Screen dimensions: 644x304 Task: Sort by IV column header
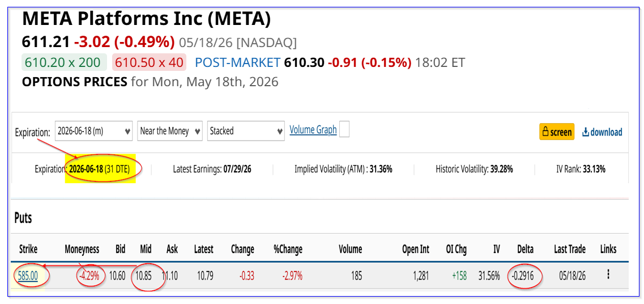pyautogui.click(x=496, y=249)
